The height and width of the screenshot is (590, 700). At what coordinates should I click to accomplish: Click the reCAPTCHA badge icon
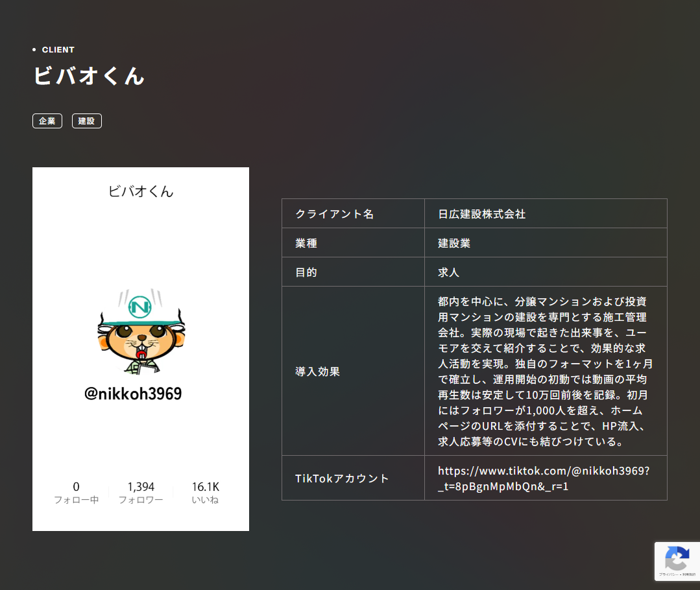click(677, 558)
